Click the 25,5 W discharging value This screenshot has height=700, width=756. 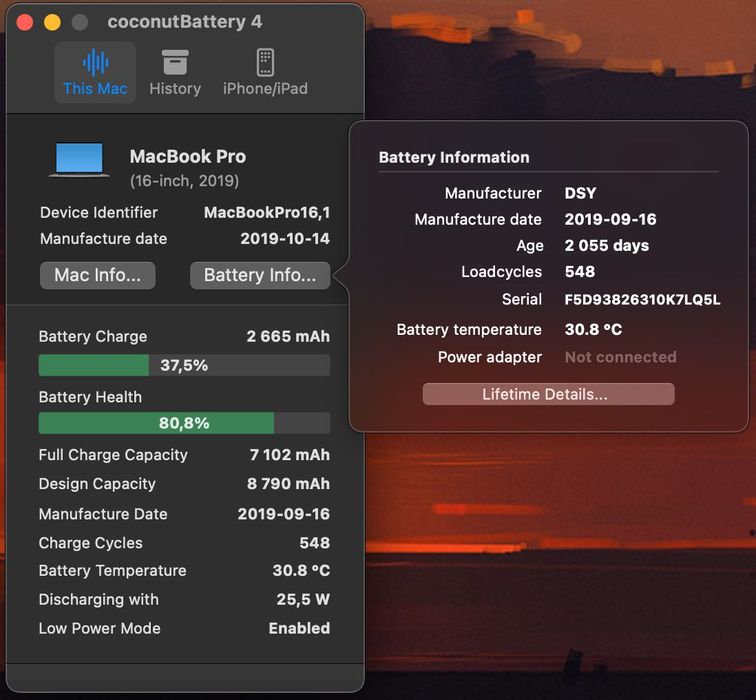tap(303, 599)
